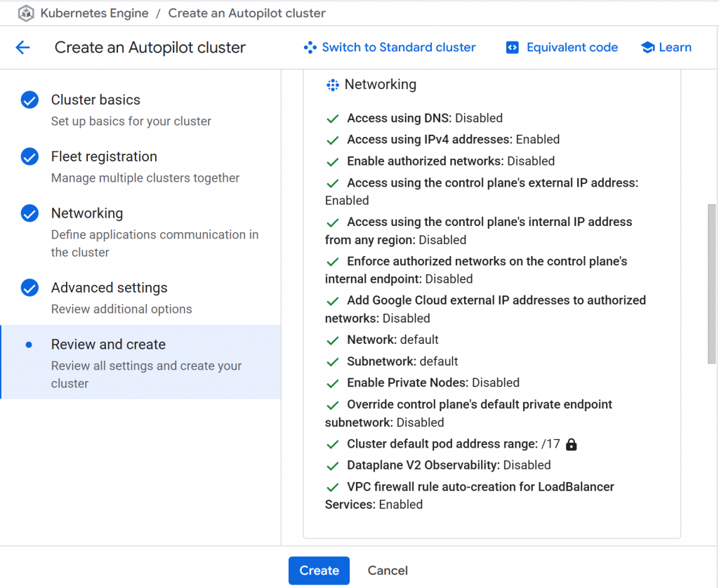Click the Kubernetes Engine breadcrumb text
This screenshot has width=719, height=588.
pyautogui.click(x=94, y=13)
